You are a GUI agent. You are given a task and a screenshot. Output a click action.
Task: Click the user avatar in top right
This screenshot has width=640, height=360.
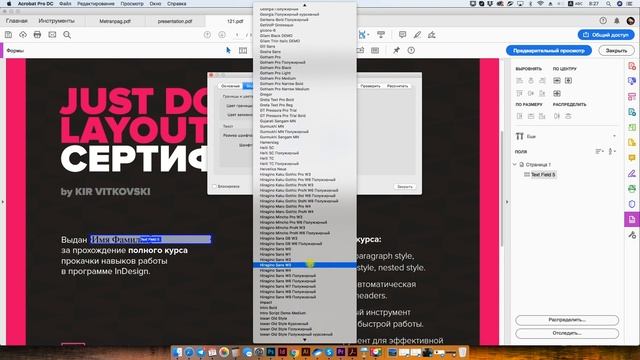pos(631,21)
